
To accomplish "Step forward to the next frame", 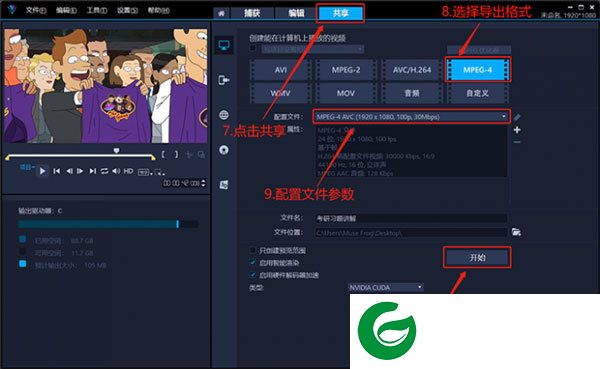I will (80, 171).
